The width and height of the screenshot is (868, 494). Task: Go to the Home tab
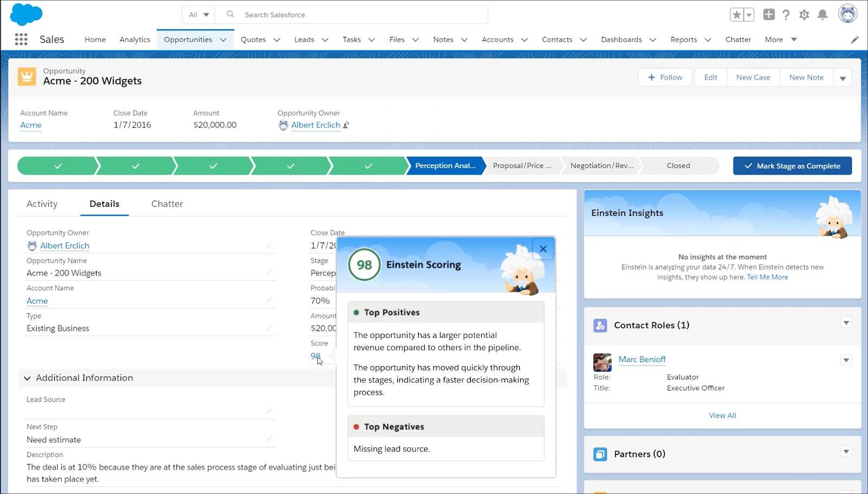95,40
